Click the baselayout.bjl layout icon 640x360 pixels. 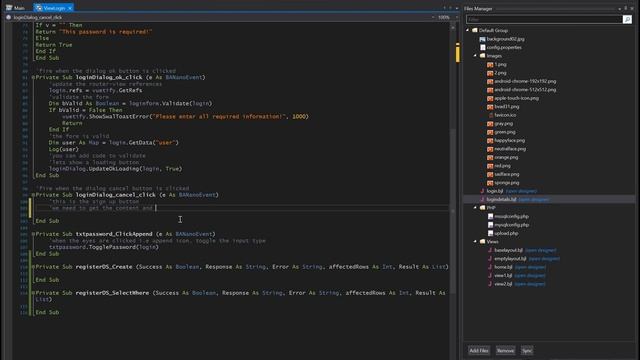point(490,250)
